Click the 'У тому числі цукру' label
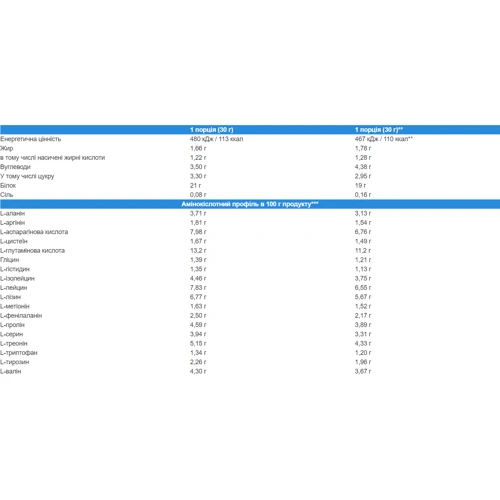The image size is (500, 500). pyautogui.click(x=27, y=176)
